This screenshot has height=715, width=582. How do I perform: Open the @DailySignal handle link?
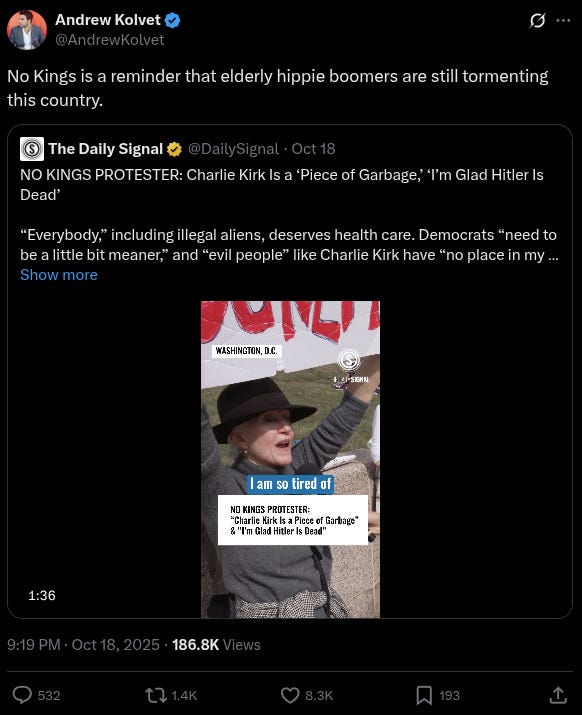(233, 149)
